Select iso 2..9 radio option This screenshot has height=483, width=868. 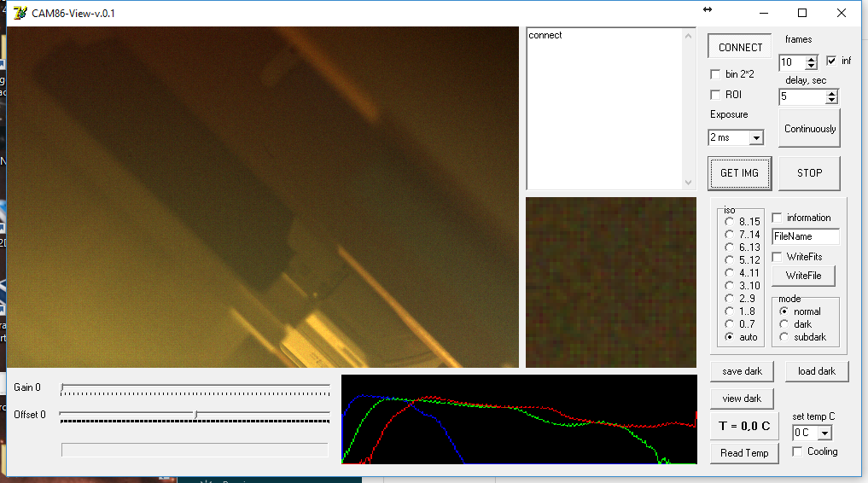(729, 298)
